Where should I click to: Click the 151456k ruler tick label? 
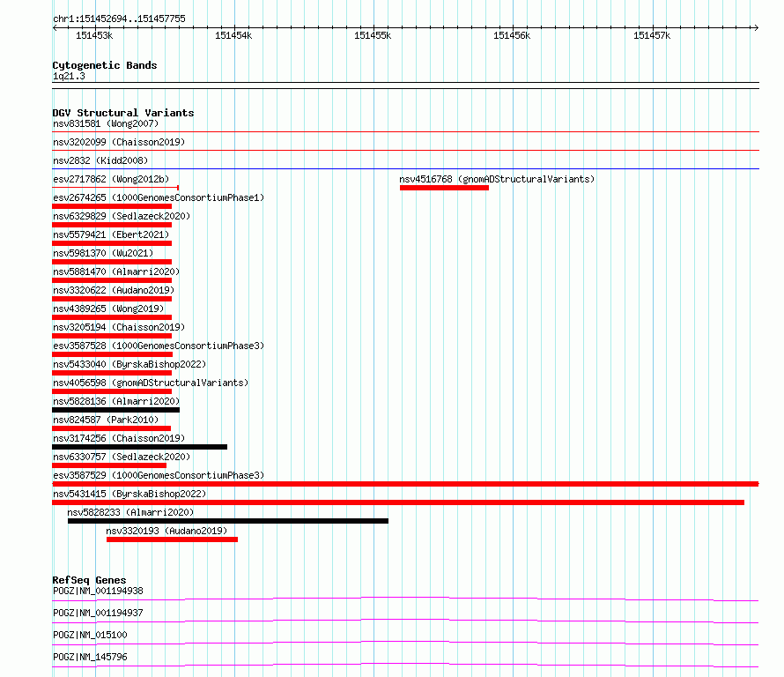click(512, 35)
